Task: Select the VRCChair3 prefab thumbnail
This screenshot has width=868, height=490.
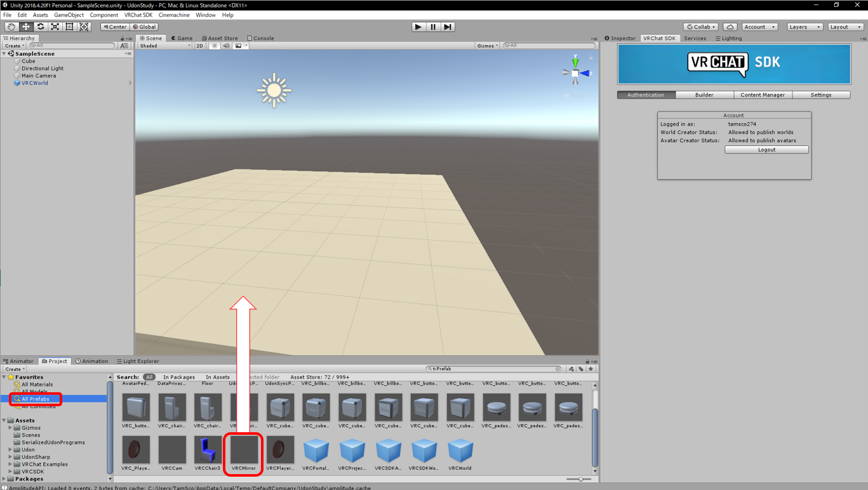Action: [208, 449]
